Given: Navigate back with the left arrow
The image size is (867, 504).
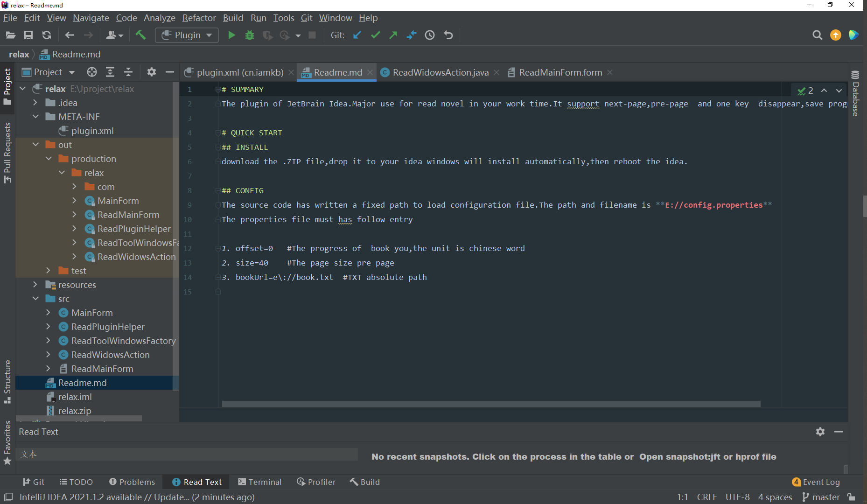Looking at the screenshot, I should point(70,35).
